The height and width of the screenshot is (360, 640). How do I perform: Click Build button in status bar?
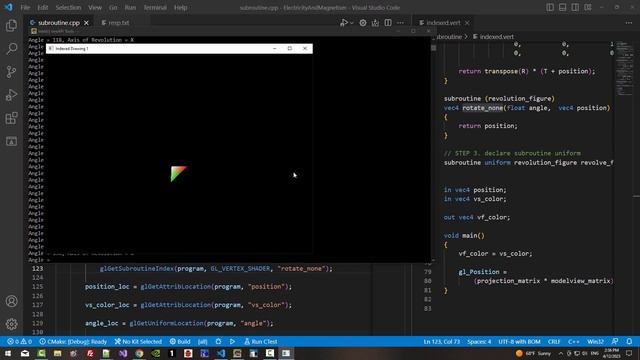point(180,342)
